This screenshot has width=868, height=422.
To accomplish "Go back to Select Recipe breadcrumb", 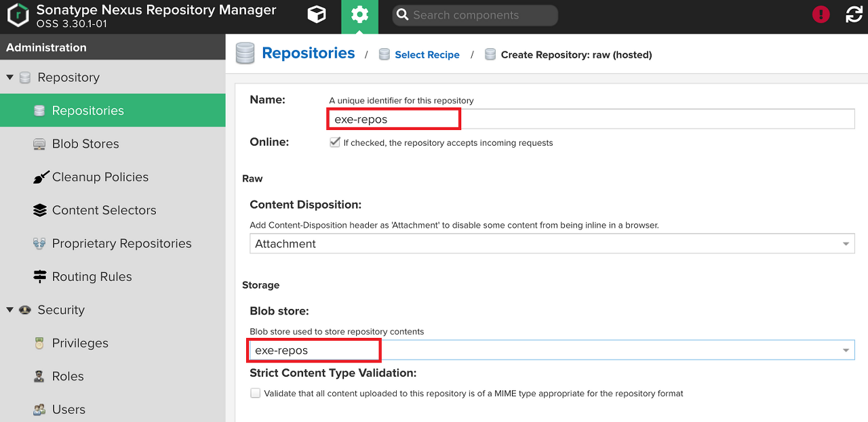I will click(427, 55).
